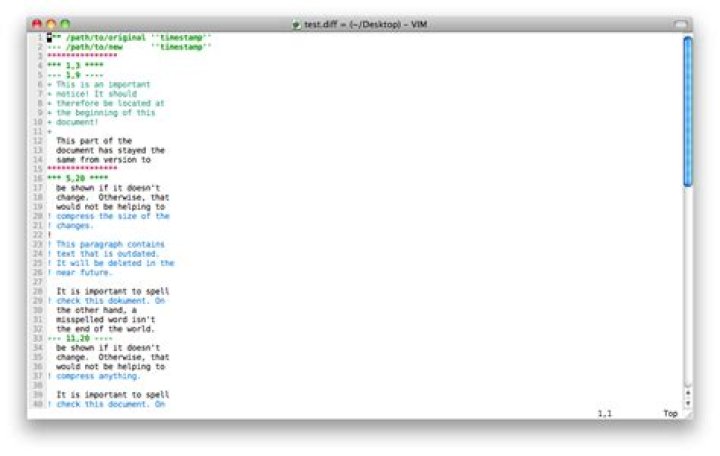Click the 'compress anything.' line
Viewport: 720px width, 456px height.
[98, 376]
